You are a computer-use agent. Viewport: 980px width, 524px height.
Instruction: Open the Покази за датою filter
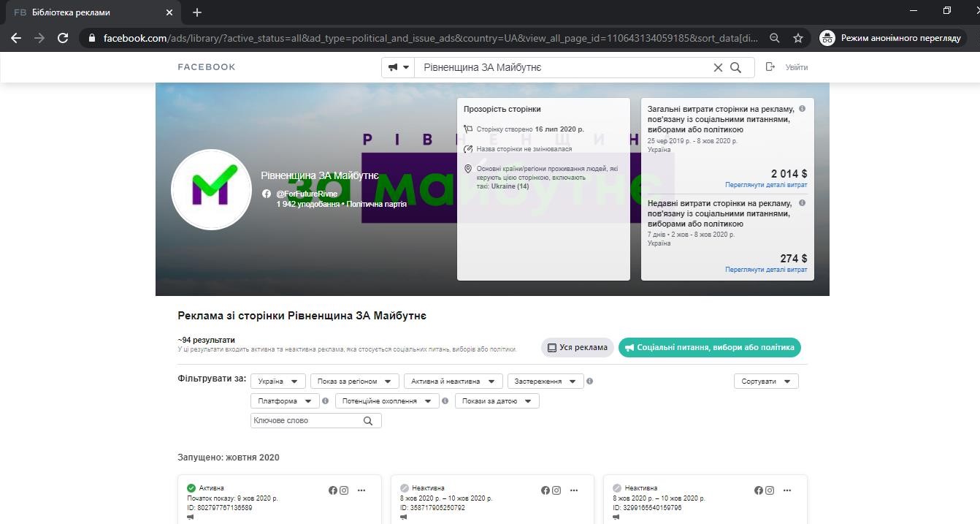(497, 401)
